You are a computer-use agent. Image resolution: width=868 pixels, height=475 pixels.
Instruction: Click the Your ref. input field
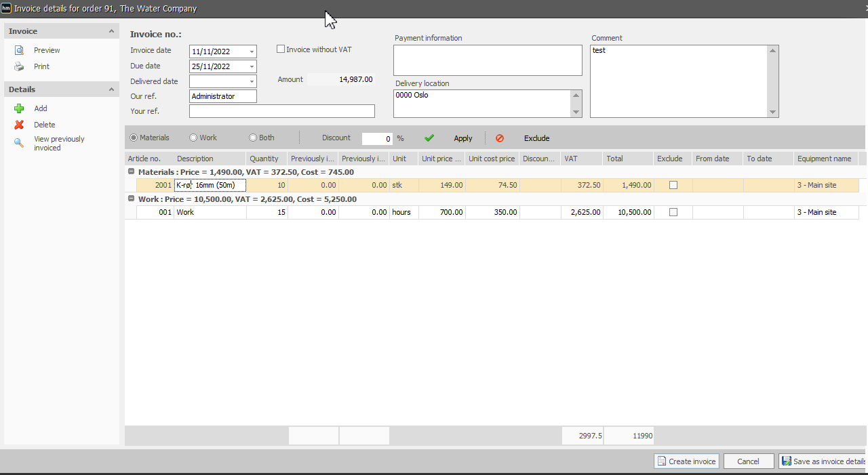coord(282,111)
